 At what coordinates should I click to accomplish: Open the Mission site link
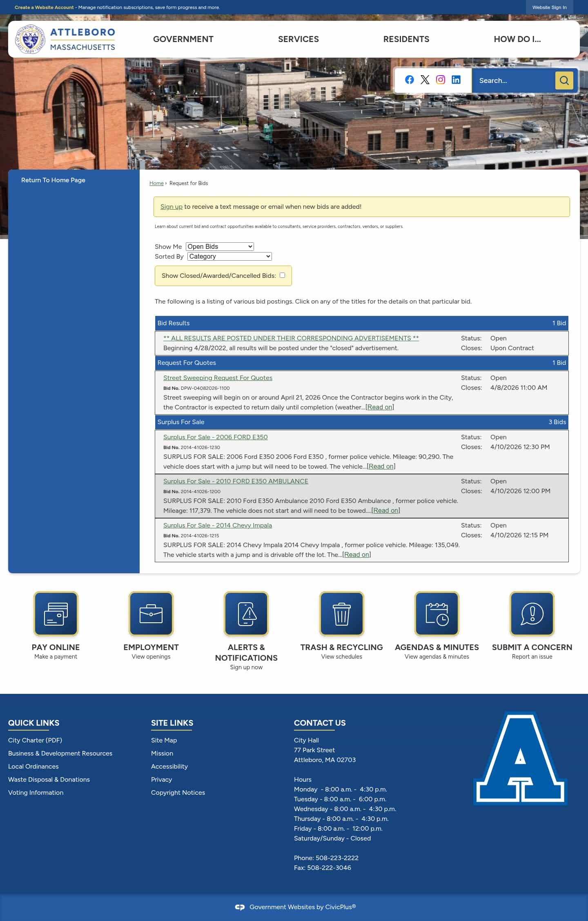pos(162,753)
